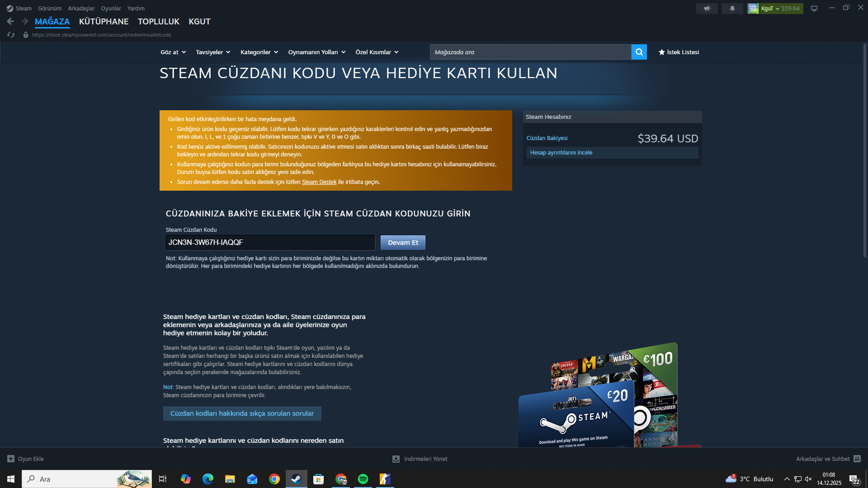The width and height of the screenshot is (868, 488).
Task: Click the Steam Cüzdan Kodu input field
Action: (270, 243)
